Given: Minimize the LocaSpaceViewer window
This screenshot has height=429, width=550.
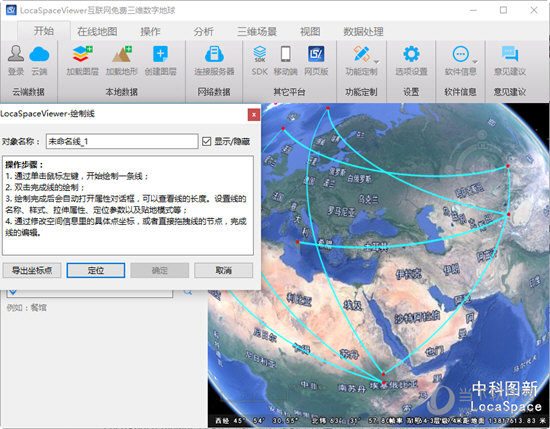Looking at the screenshot, I should tap(473, 10).
